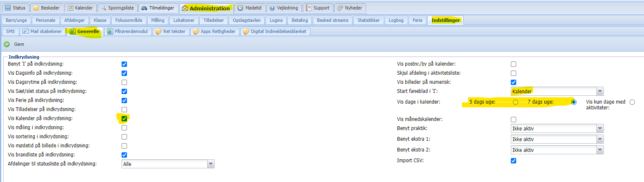Toggle Vis Ferie på indkrydsning
This screenshot has height=182, width=644.
click(x=124, y=100)
